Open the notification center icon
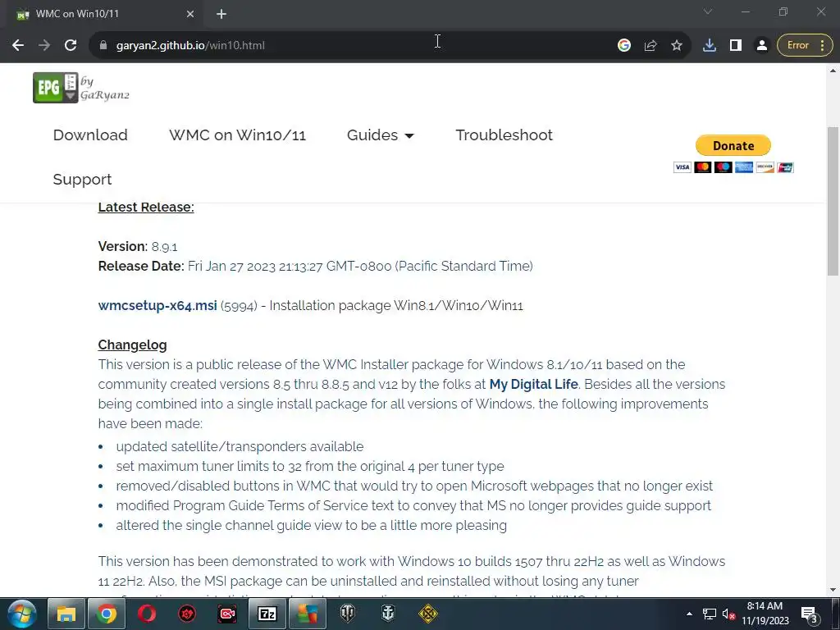The image size is (840, 630). coord(810,614)
